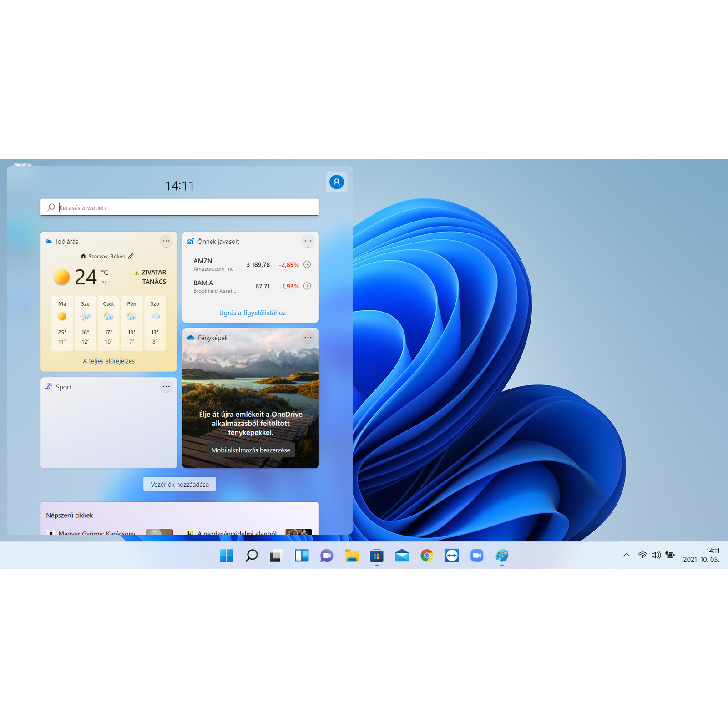Click the Wi-Fi icon in the system tray

click(642, 555)
